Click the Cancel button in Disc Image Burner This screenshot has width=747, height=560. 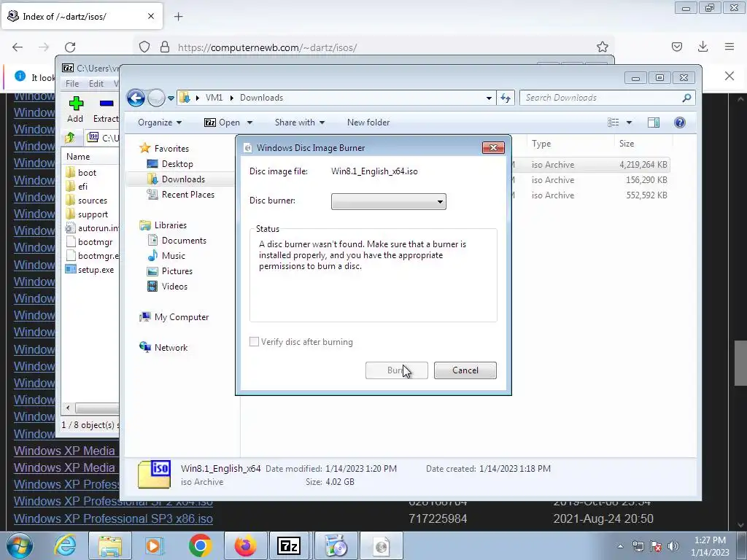(465, 370)
